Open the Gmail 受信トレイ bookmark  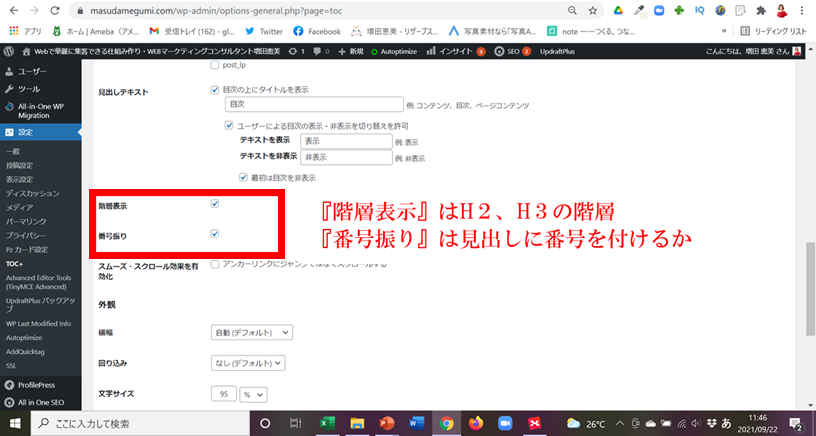(x=192, y=31)
